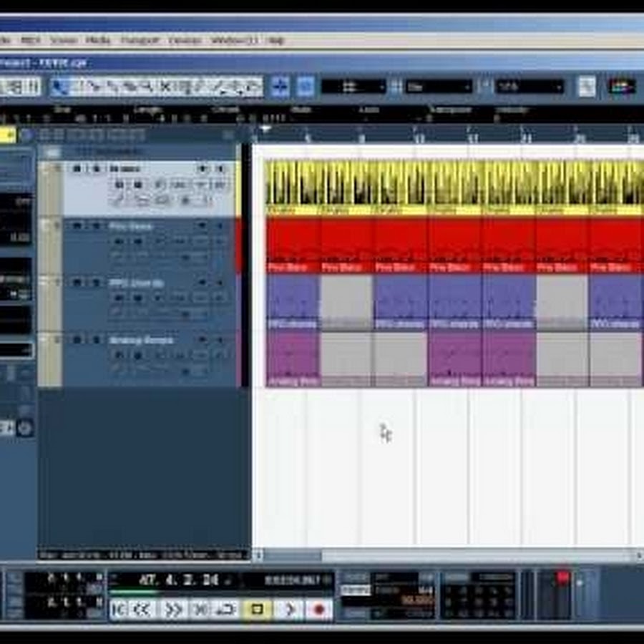Viewport: 644px width, 644px height.
Task: Open the Transport menu
Action: click(x=139, y=40)
